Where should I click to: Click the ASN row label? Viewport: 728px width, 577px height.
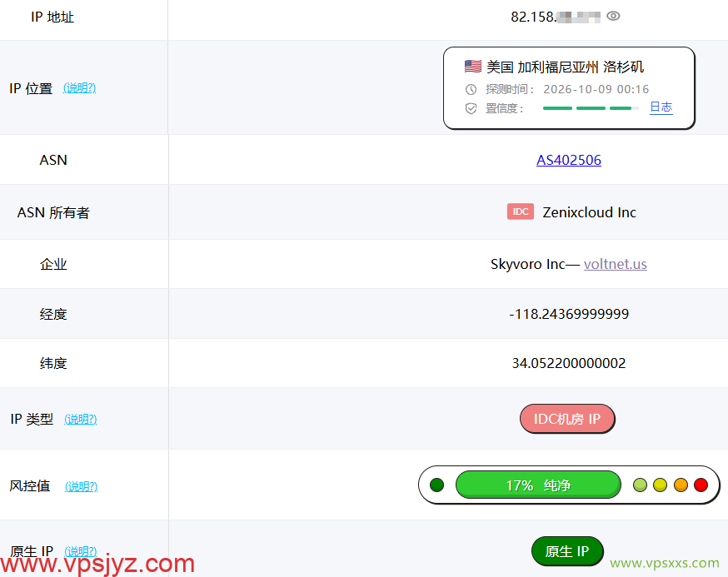(x=53, y=160)
